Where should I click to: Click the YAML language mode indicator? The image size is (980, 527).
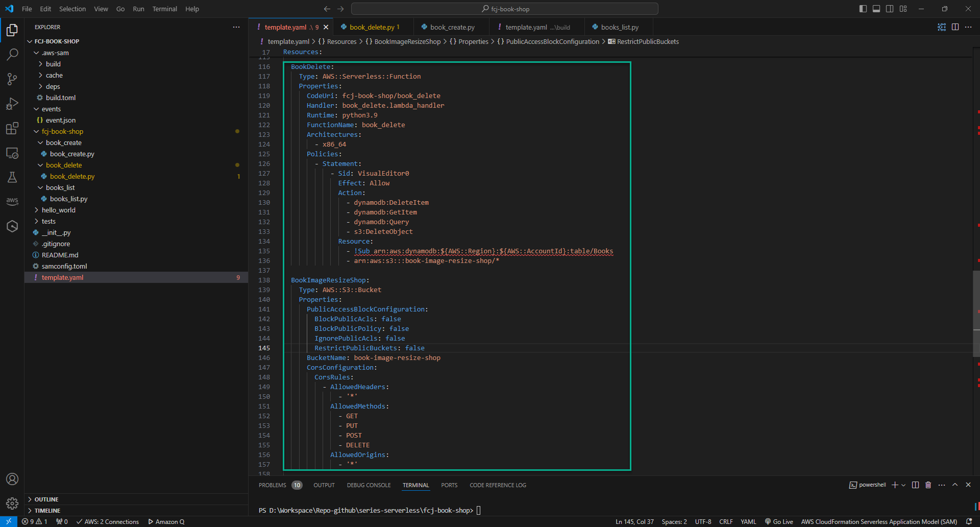click(748, 521)
